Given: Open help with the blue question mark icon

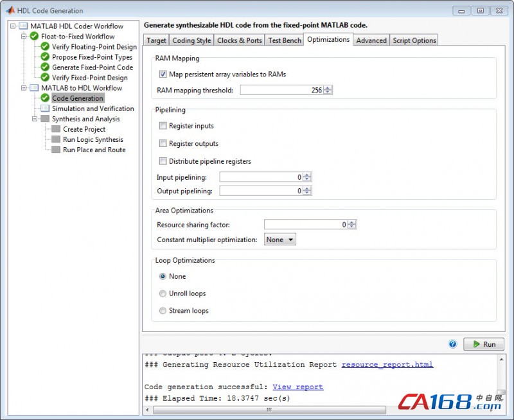Looking at the screenshot, I should point(453,344).
